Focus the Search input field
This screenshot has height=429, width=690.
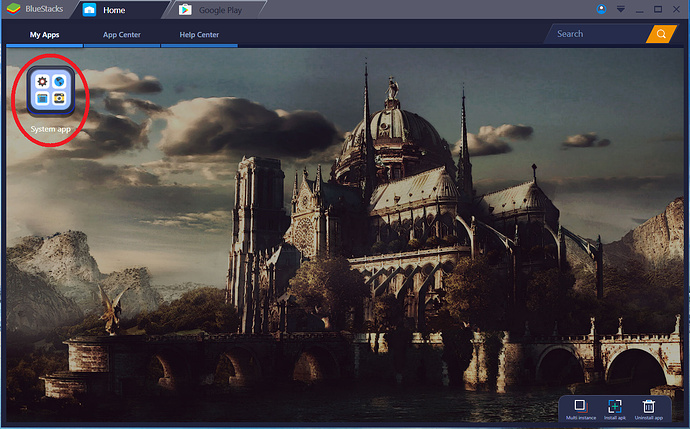pos(597,34)
